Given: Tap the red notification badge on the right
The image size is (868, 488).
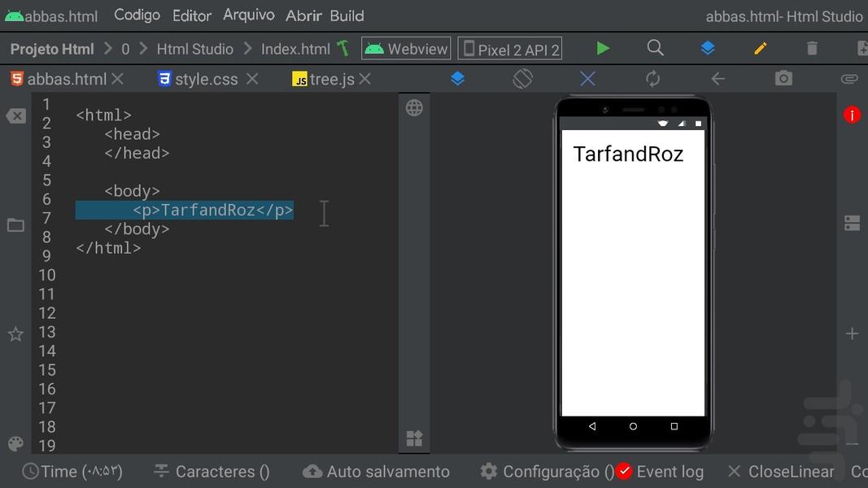Looking at the screenshot, I should tap(851, 115).
